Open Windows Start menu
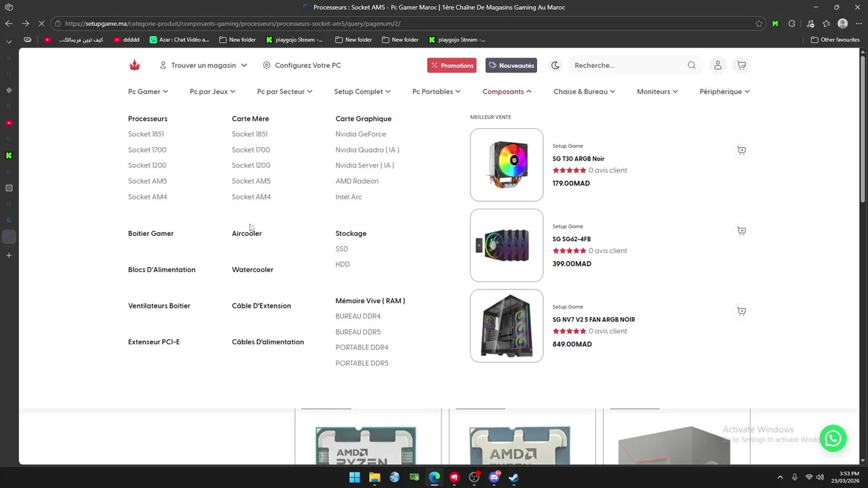 (355, 477)
